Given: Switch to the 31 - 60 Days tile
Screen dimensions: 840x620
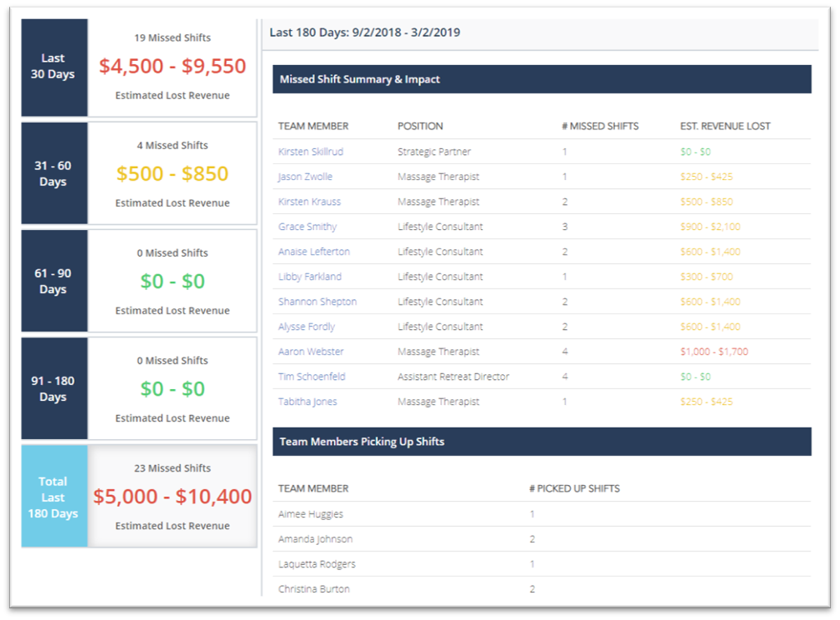Looking at the screenshot, I should 54,173.
